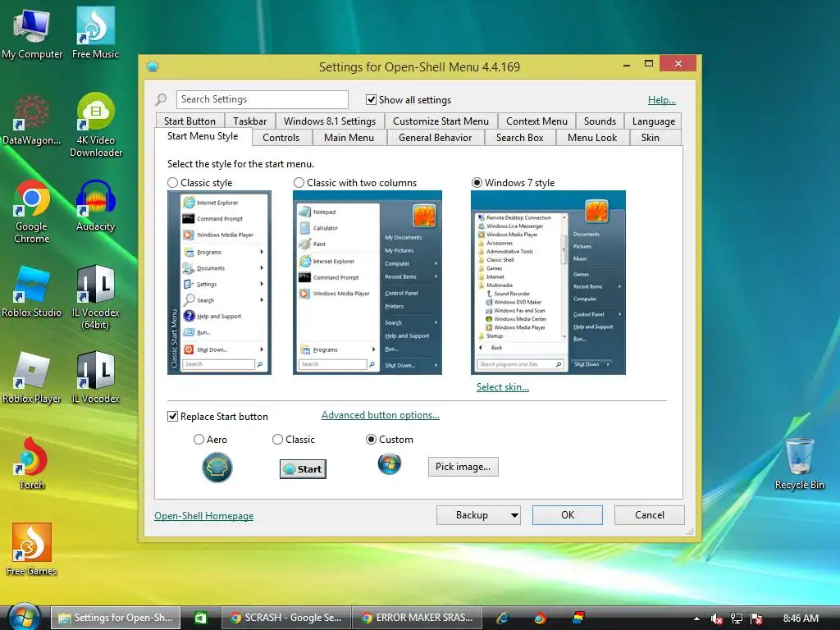This screenshot has height=630, width=840.
Task: Click the Windows 7 style preview image
Action: (548, 282)
